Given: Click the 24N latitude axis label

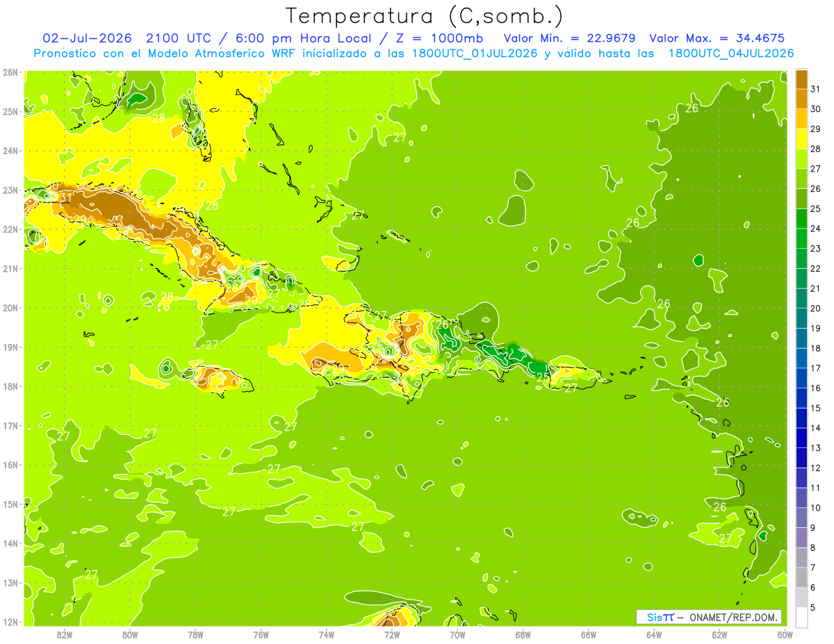Looking at the screenshot, I should click(x=10, y=150).
